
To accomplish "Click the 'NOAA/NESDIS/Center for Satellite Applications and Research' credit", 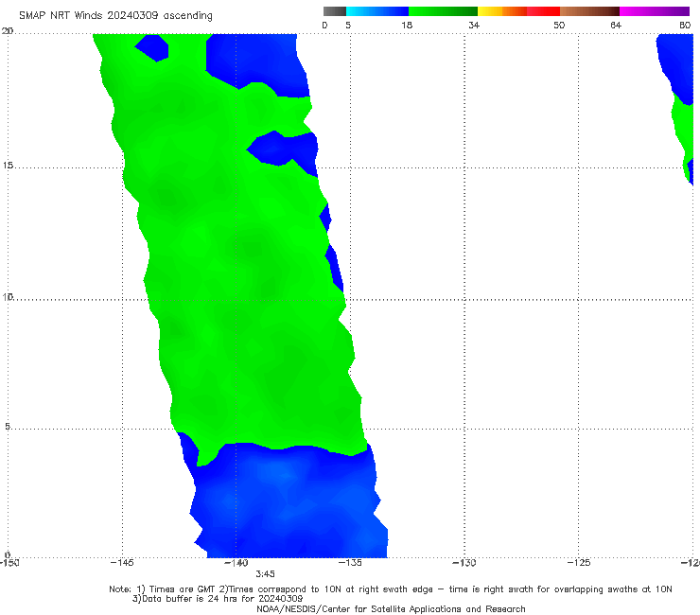I will point(391,608).
